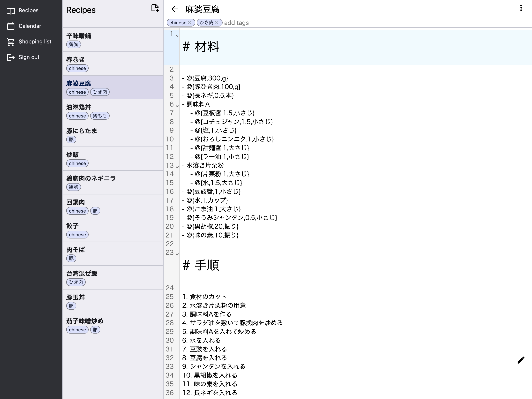Click line @{豚ひき肉,100,g}
Image resolution: width=532 pixels, height=399 pixels.
[211, 87]
